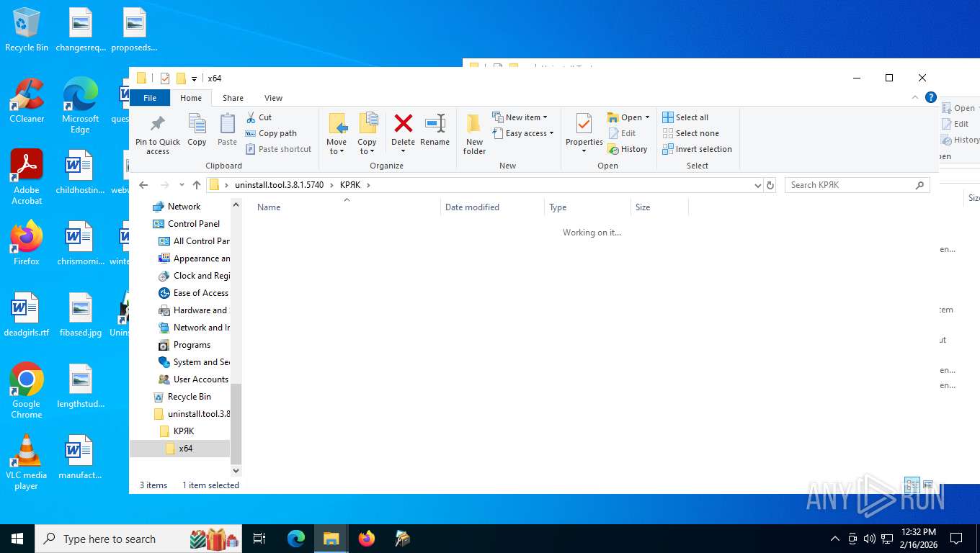
Task: Open Adobe Acrobat desktop icon
Action: [27, 177]
